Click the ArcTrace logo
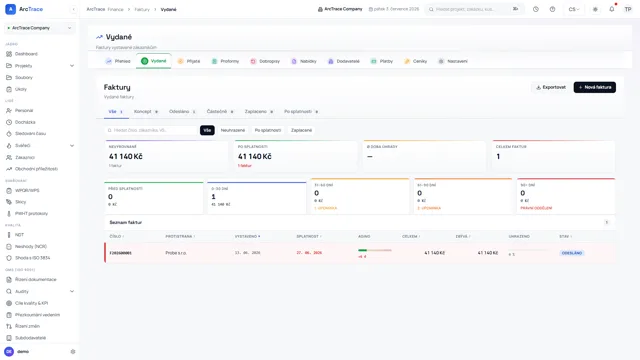The width and height of the screenshot is (640, 360). [24, 9]
